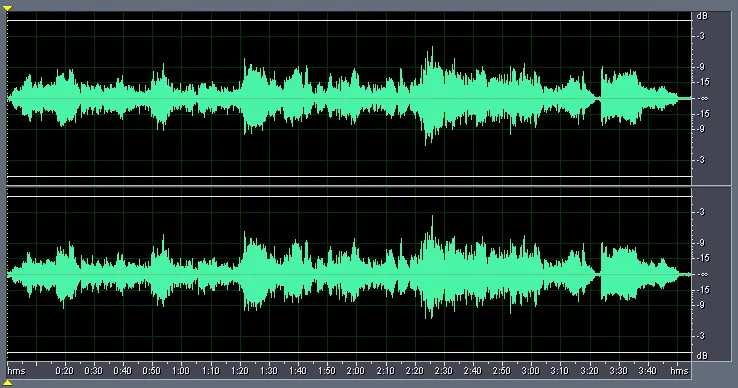
Task: Click the dB label atop the upper channel scale
Action: pyautogui.click(x=702, y=16)
